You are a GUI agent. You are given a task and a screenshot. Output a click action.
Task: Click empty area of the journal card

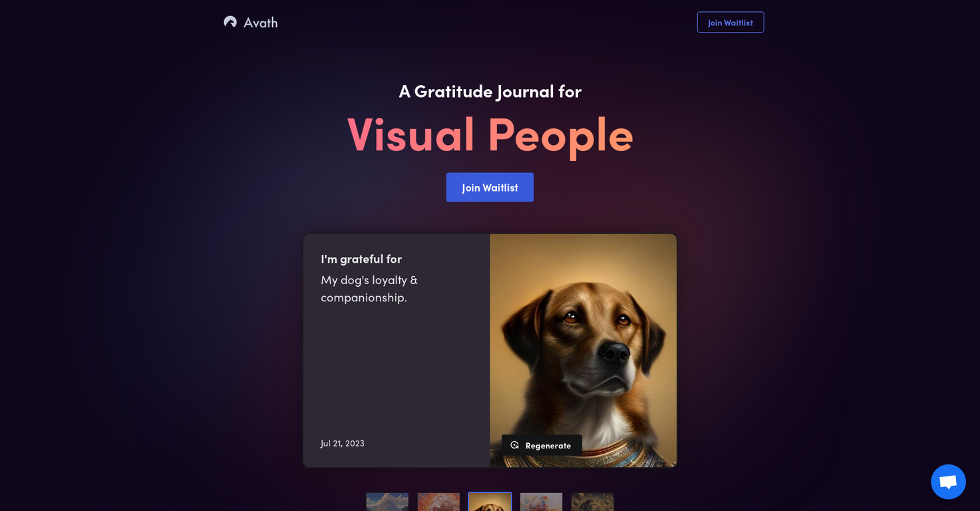coord(397,373)
